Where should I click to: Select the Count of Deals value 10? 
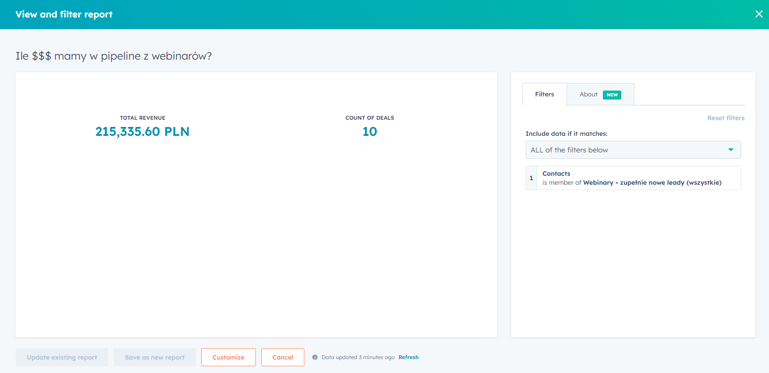(370, 132)
